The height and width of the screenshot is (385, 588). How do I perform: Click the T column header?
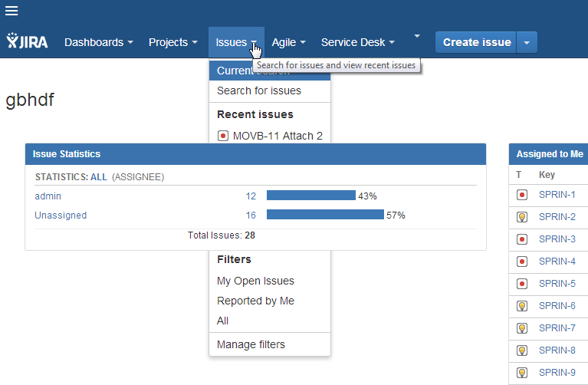[519, 175]
